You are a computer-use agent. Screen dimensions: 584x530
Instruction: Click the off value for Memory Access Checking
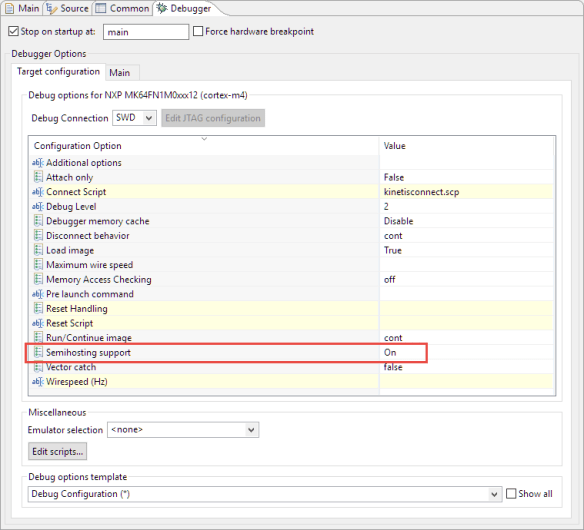tap(389, 279)
